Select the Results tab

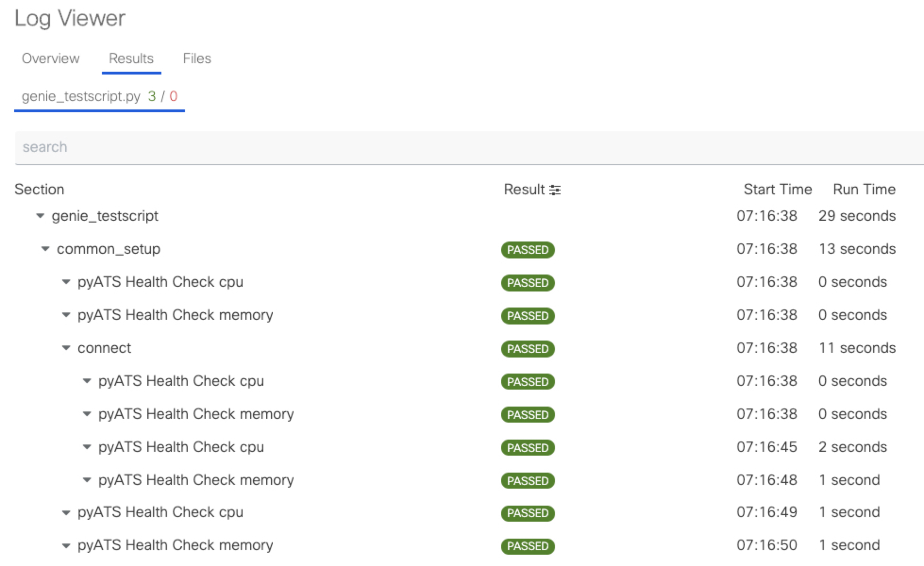coord(131,58)
